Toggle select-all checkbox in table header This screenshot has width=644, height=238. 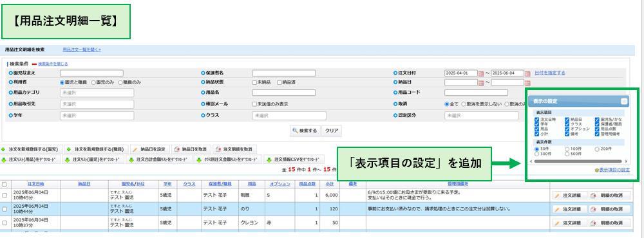[x=5, y=184]
